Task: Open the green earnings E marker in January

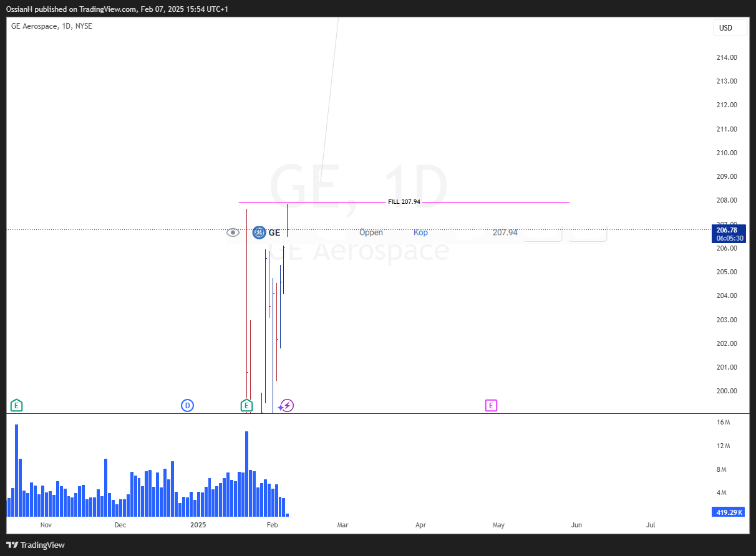Action: (x=246, y=406)
